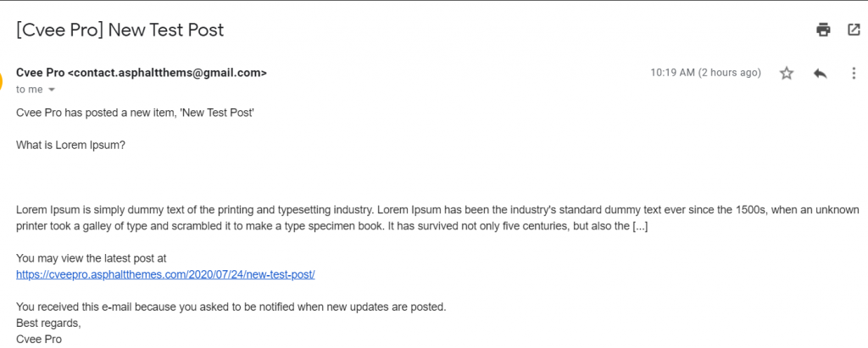Image resolution: width=868 pixels, height=348 pixels.
Task: Click the 'Best regards,' signature line
Action: [48, 323]
